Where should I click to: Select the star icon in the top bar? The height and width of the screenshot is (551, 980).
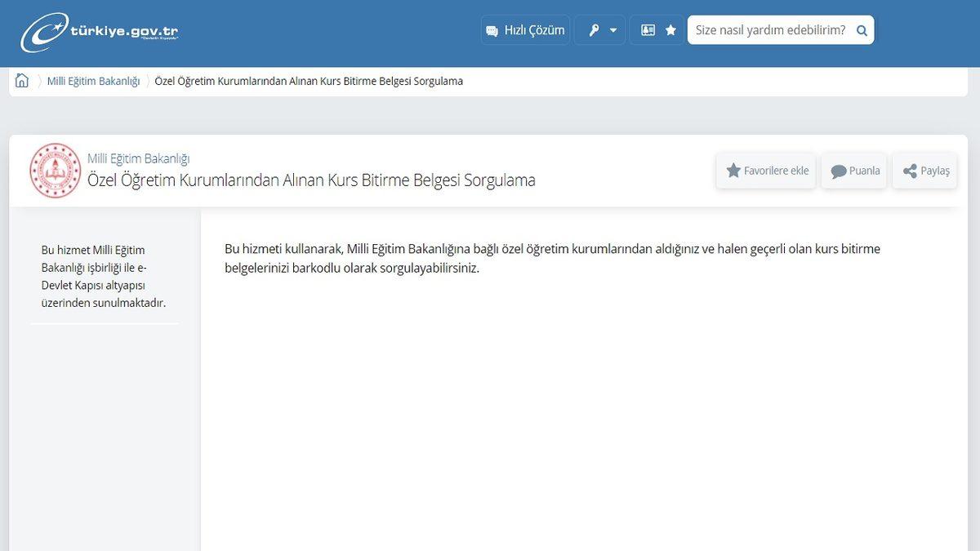point(670,29)
